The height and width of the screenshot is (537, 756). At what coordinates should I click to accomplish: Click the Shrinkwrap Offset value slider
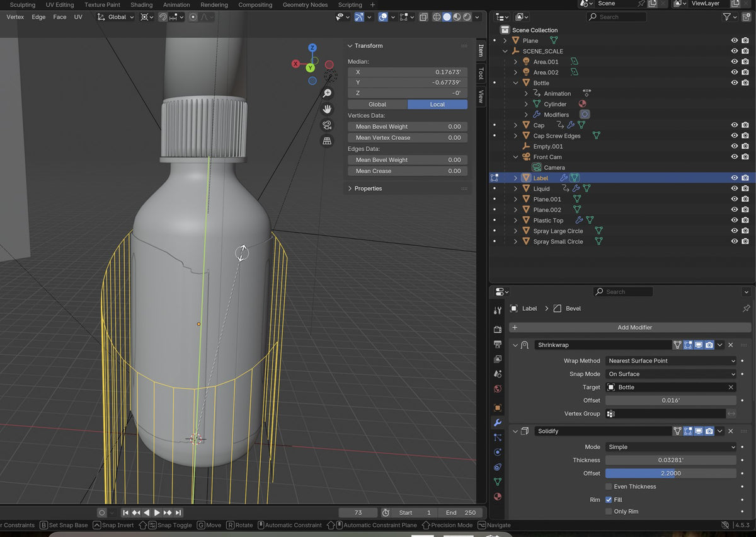coord(671,400)
